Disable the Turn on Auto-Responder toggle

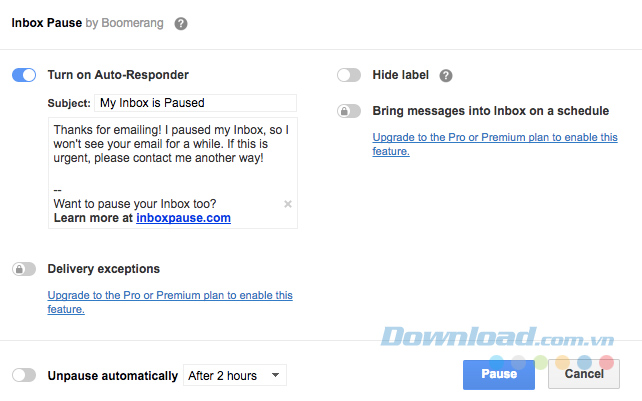(24, 75)
